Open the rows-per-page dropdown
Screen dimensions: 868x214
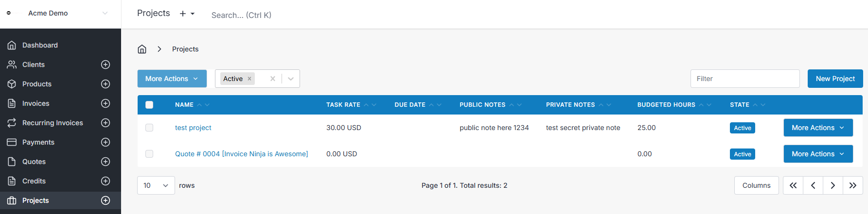coord(156,185)
